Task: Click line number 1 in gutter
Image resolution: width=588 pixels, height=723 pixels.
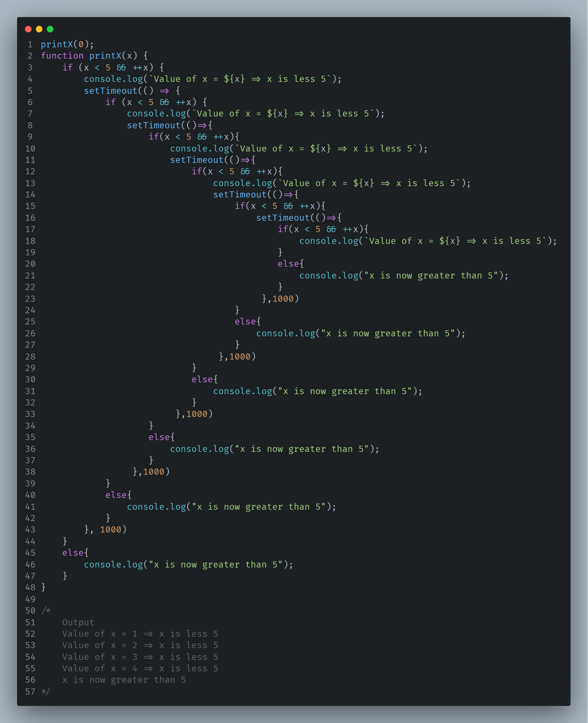Action: pyautogui.click(x=30, y=44)
